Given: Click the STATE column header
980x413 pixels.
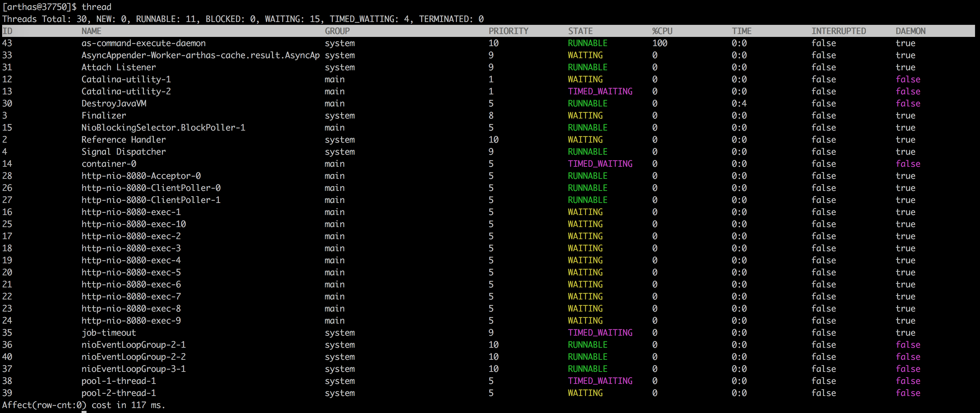Looking at the screenshot, I should click(580, 31).
